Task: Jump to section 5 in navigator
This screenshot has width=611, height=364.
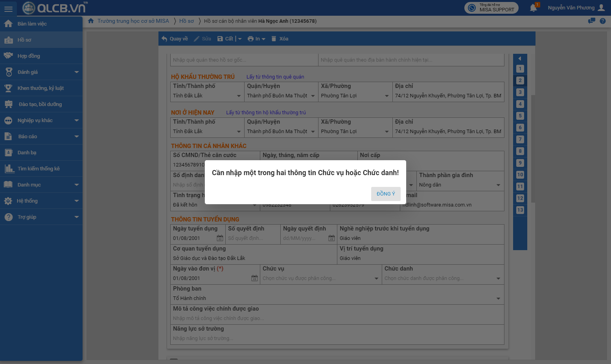Action: 520,116
